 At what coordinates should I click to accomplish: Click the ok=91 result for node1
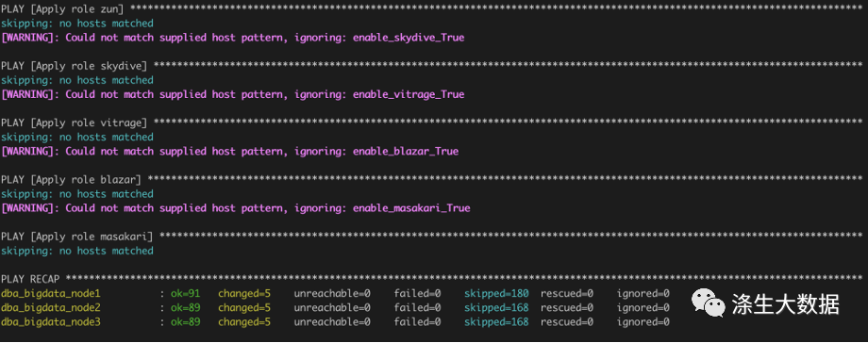tap(186, 293)
